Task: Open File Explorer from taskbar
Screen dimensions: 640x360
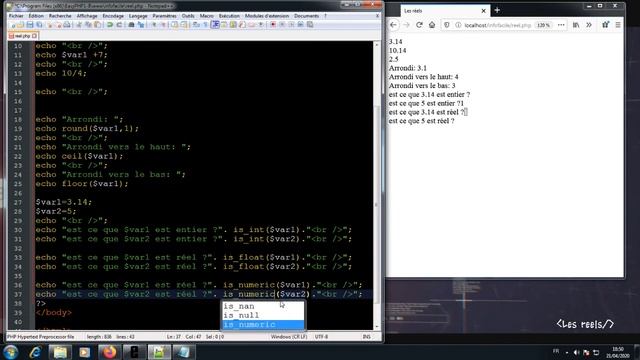Action: click(60, 352)
